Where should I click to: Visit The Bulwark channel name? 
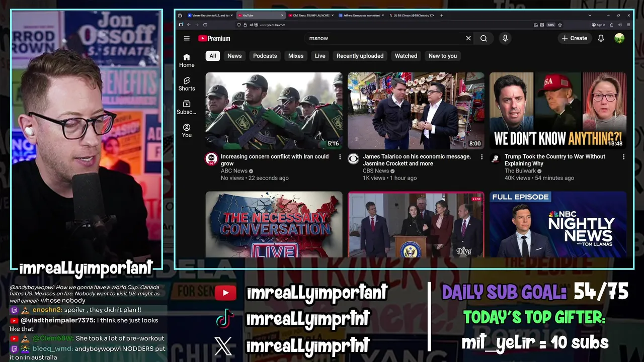pos(521,171)
